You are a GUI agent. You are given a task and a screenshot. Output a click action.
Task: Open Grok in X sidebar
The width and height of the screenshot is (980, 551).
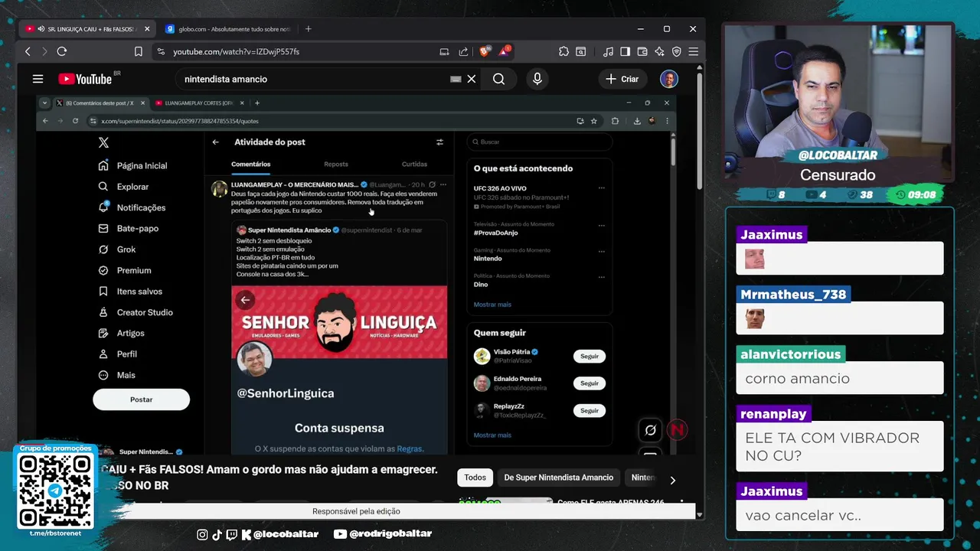click(116, 249)
